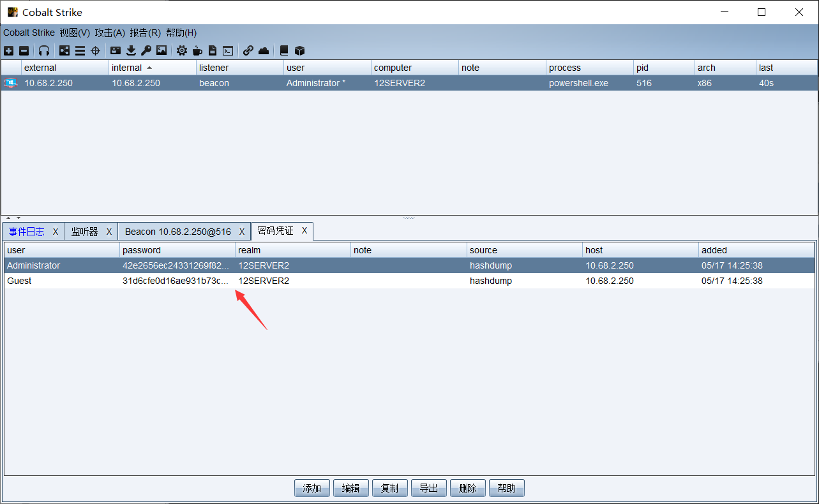Screen dimensions: 819x504
Task: Open keystrokes via the key icon
Action: point(146,50)
